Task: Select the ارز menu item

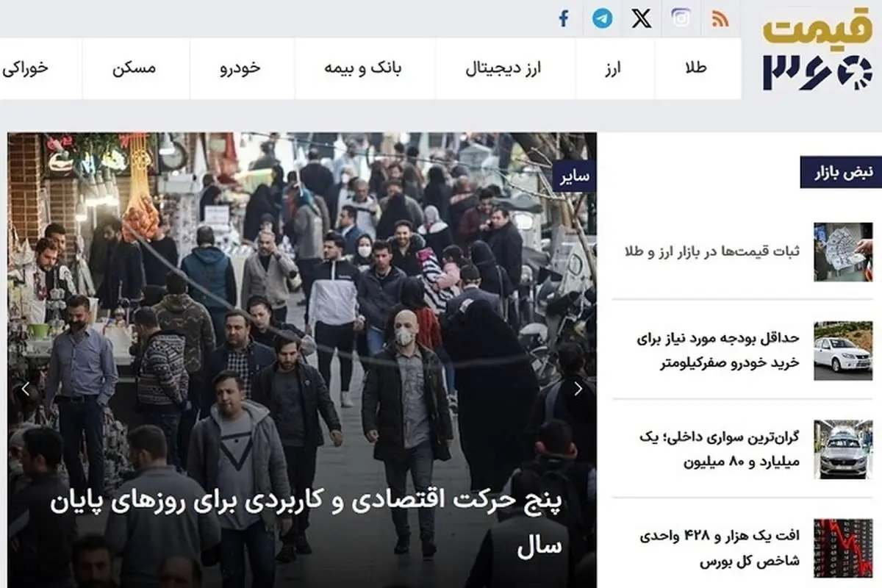Action: 614,68
